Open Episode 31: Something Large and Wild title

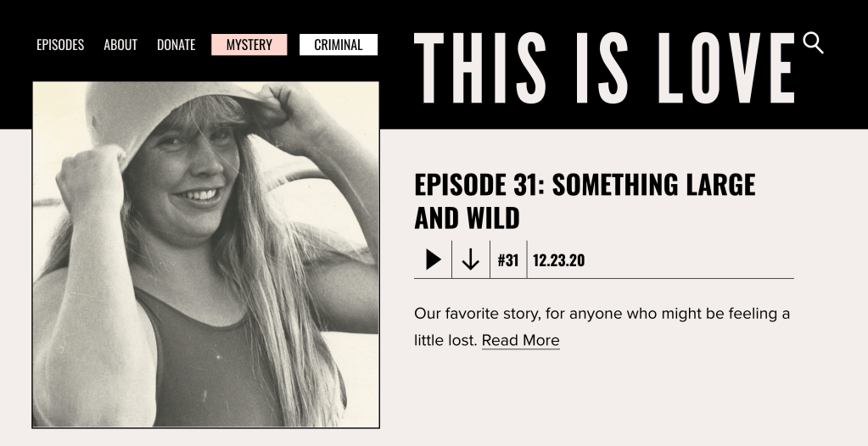585,201
